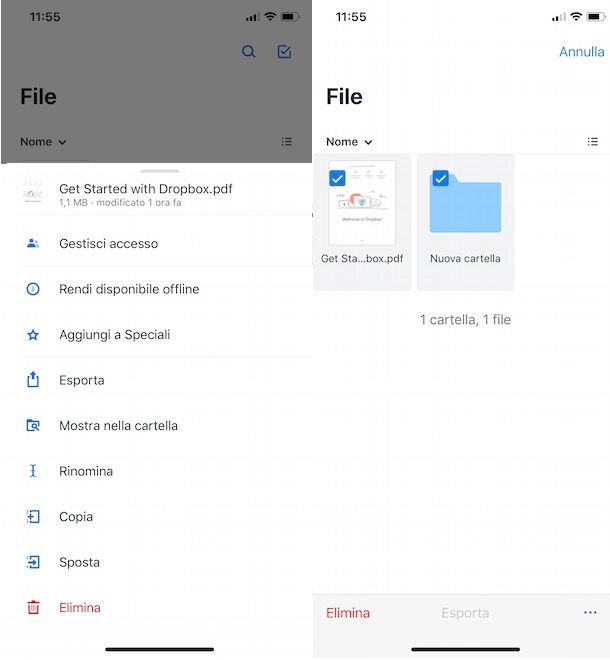The height and width of the screenshot is (660, 610).
Task: Tap the Mostra nella cartella folder-search icon
Action: click(33, 426)
